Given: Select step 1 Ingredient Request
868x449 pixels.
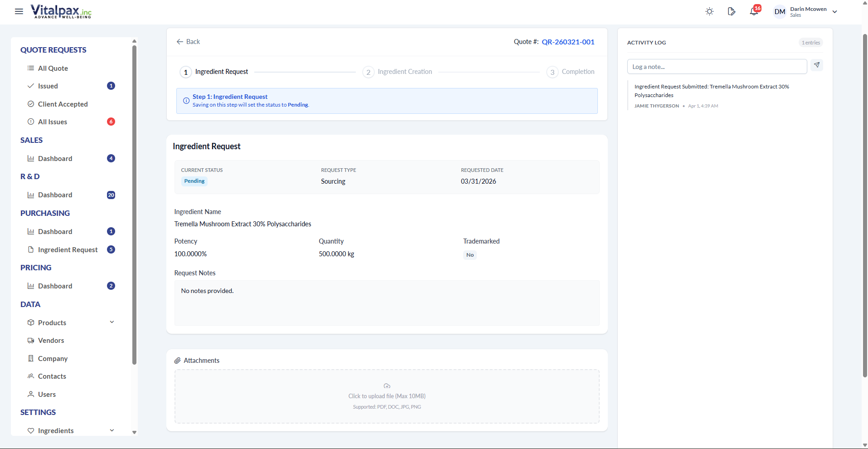Looking at the screenshot, I should pyautogui.click(x=214, y=72).
